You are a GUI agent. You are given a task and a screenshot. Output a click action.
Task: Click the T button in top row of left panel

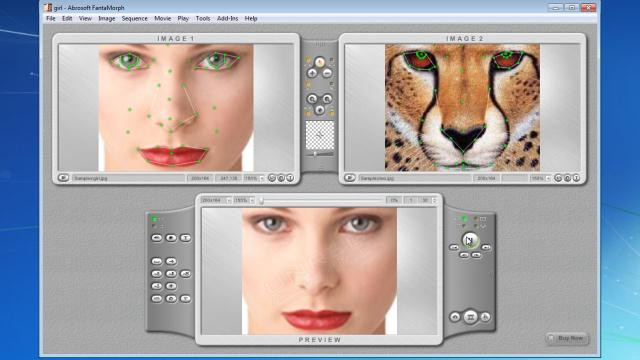point(186,238)
